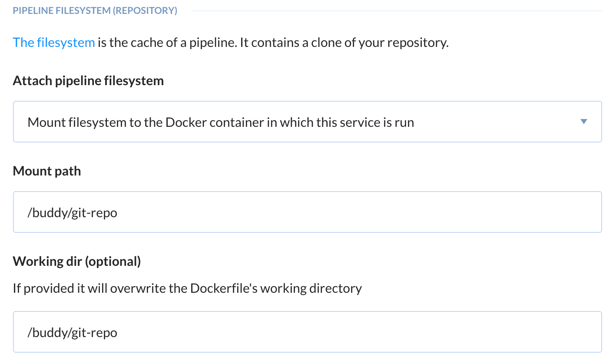Image resolution: width=616 pixels, height=364 pixels.
Task: Place cursor in Mount path '/buddy/git-repo' text
Action: click(x=72, y=213)
